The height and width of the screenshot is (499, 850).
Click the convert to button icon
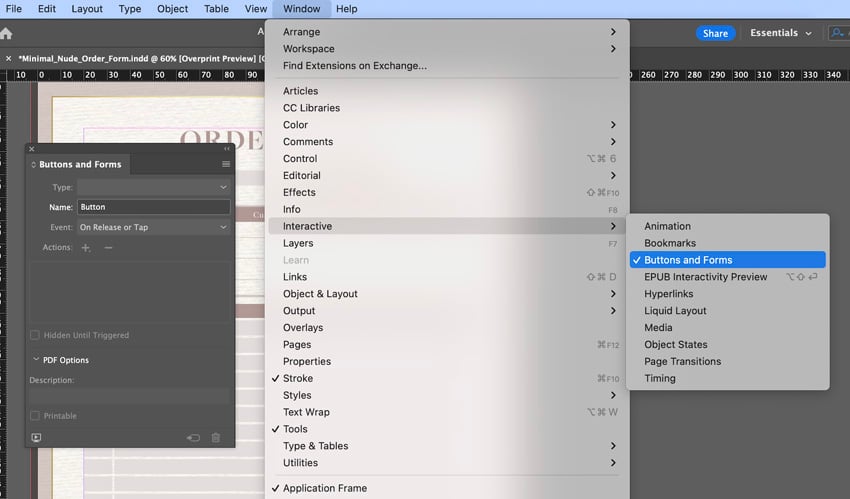tap(194, 438)
